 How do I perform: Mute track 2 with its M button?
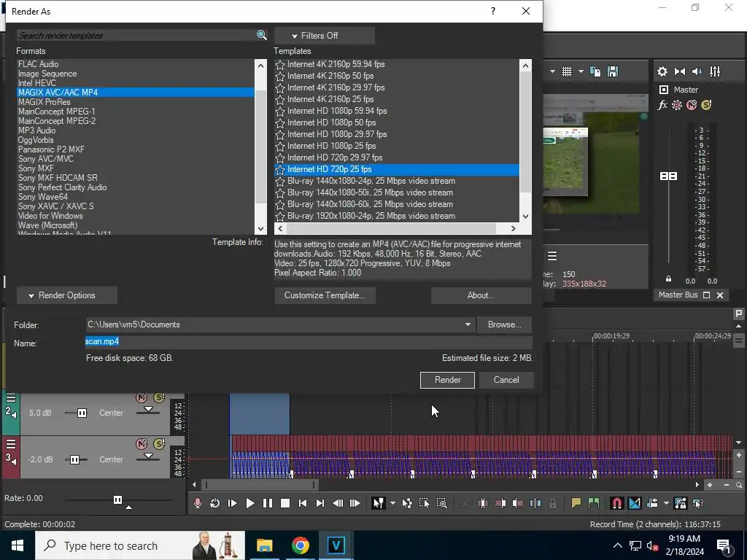point(142,397)
